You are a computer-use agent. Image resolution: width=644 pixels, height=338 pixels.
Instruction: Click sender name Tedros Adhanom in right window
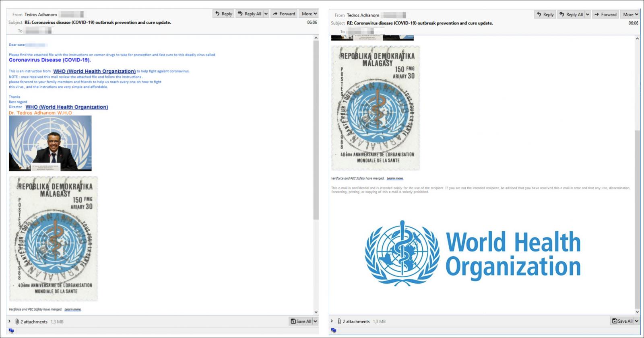363,15
